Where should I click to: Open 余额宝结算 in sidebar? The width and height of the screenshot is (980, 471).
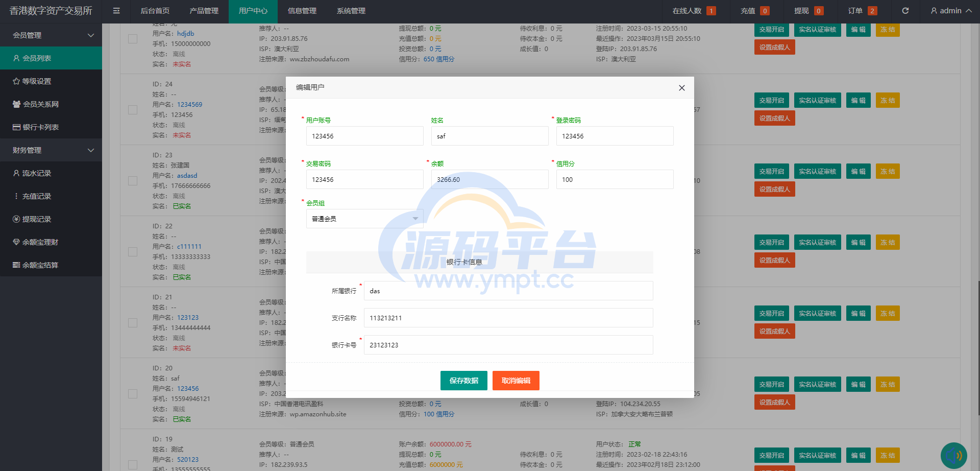[51, 265]
